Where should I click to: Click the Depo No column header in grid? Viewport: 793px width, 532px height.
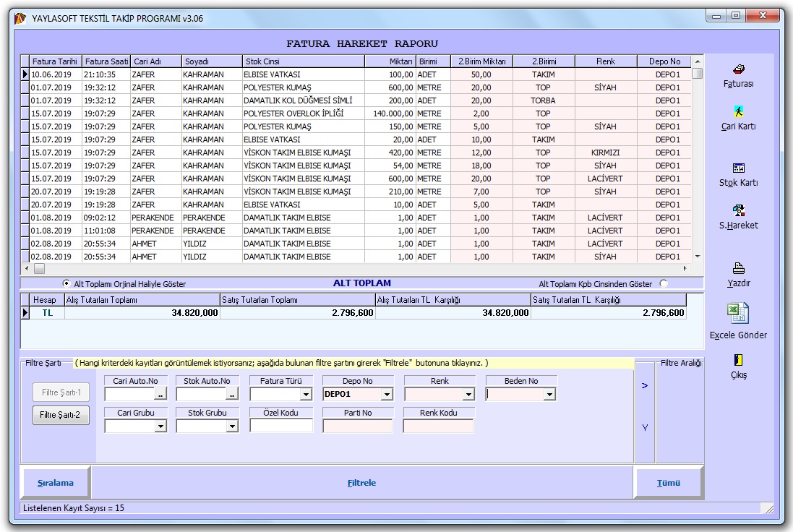(664, 61)
